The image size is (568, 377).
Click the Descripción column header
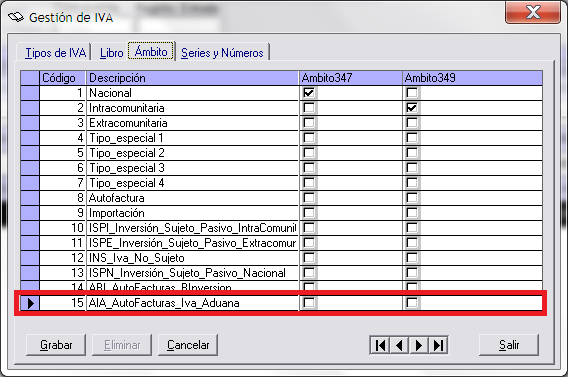click(x=192, y=78)
